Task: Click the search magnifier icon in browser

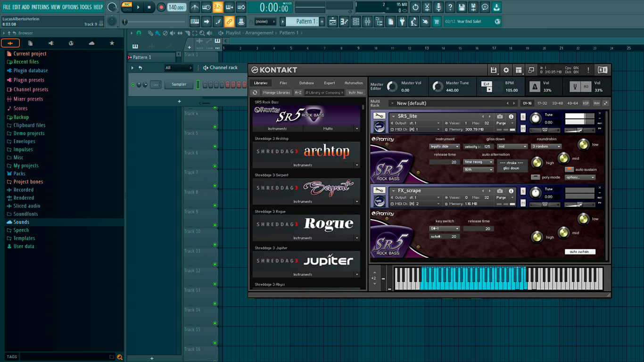Action: coord(120,357)
